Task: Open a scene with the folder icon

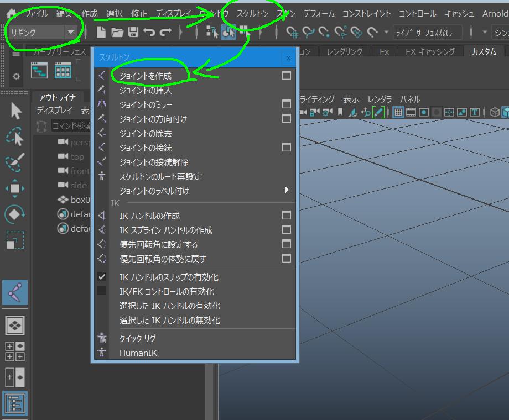Action: pos(117,32)
